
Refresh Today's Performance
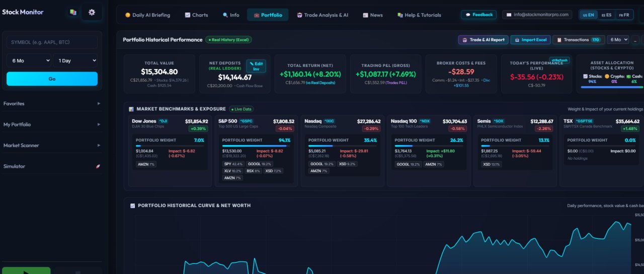559,60
